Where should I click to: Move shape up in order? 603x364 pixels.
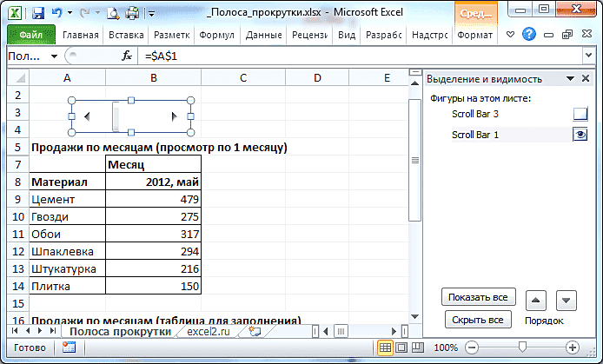click(x=537, y=301)
